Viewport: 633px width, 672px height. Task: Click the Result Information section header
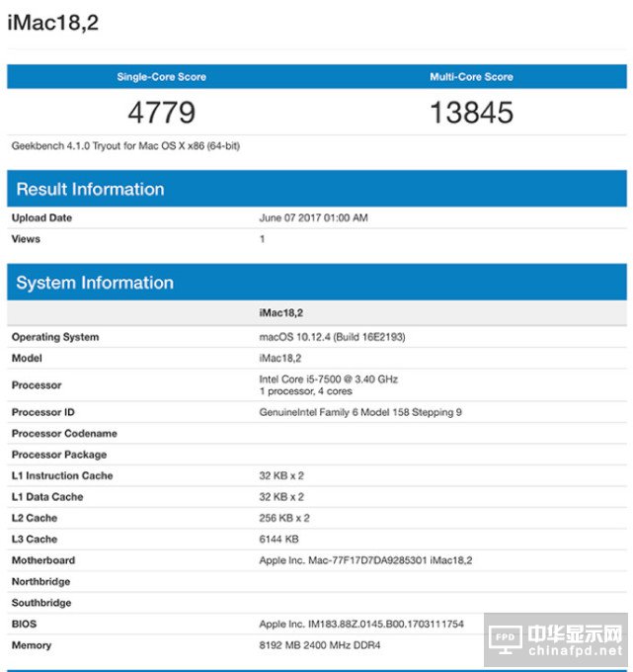(90, 190)
